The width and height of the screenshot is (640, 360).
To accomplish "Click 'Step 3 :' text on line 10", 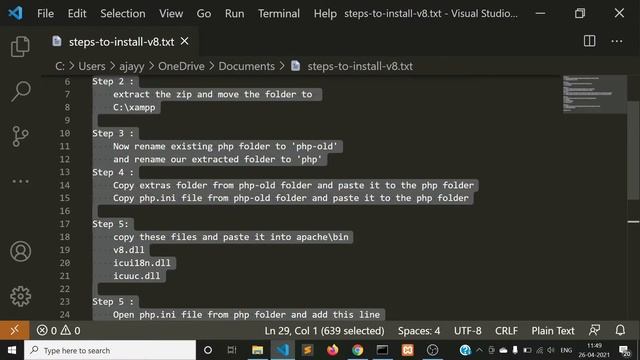I will pos(113,133).
